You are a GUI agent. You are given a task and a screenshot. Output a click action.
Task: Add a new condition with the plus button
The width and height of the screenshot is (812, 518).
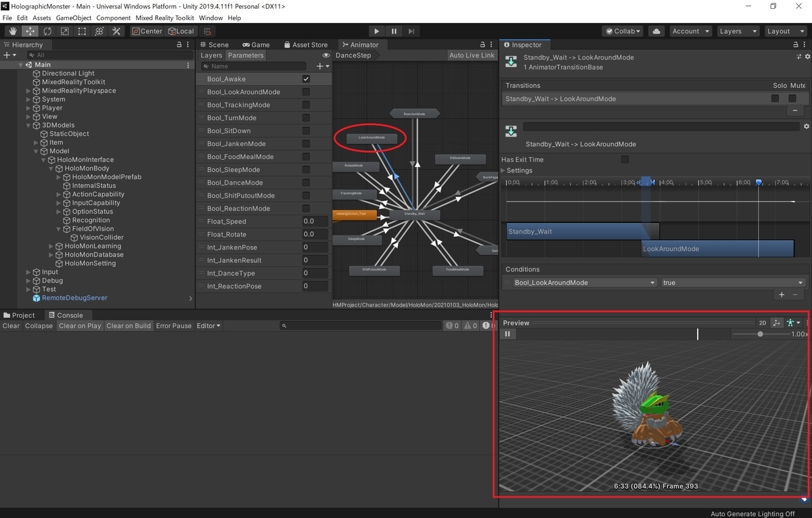[782, 295]
